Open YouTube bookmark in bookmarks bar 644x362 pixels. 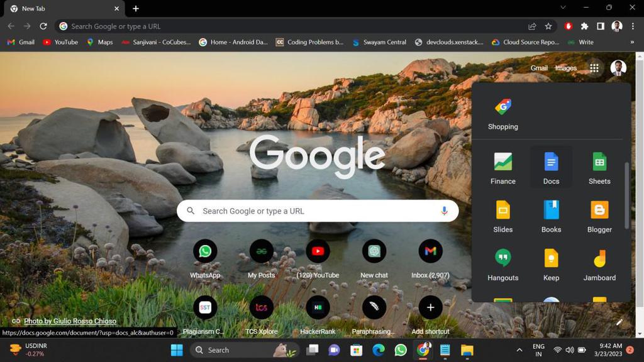tap(60, 42)
